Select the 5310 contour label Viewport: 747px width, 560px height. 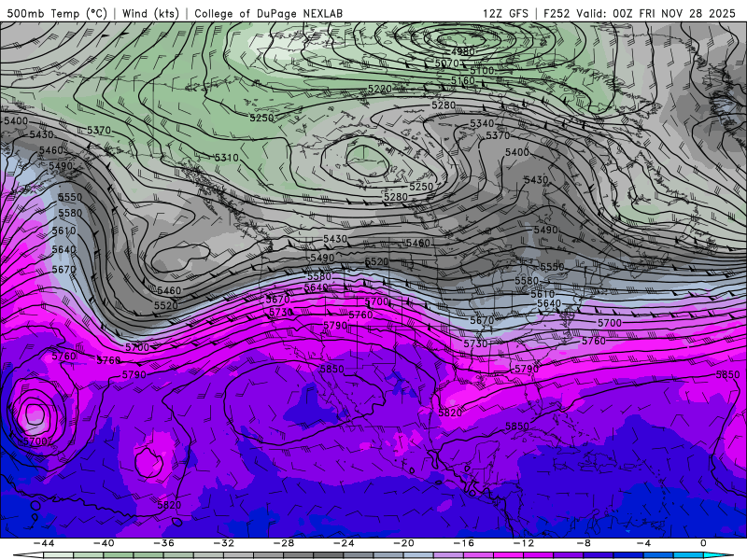[226, 158]
